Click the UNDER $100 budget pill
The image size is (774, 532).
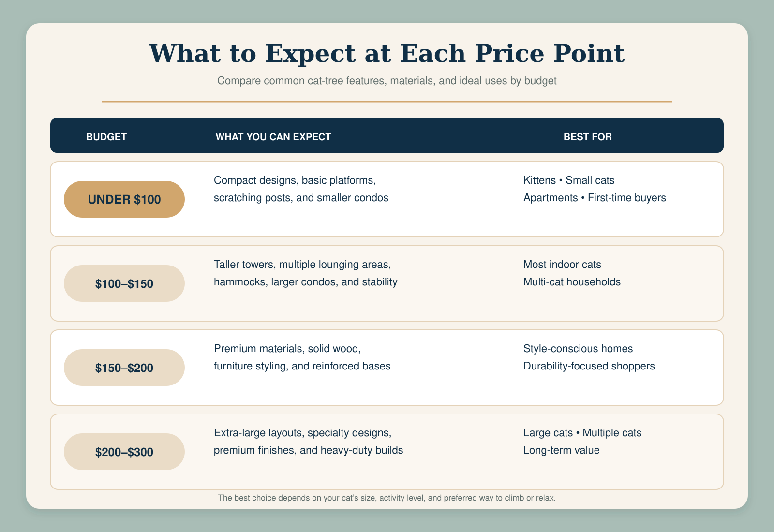[x=124, y=199]
